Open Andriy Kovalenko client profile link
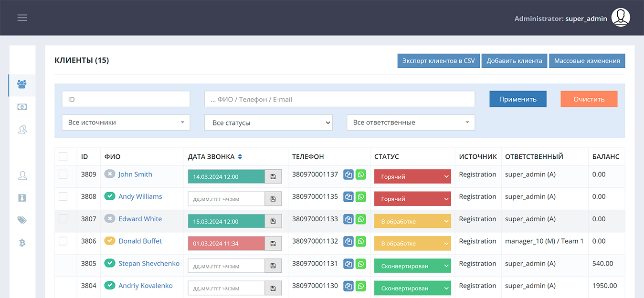644x298 pixels. coord(145,286)
